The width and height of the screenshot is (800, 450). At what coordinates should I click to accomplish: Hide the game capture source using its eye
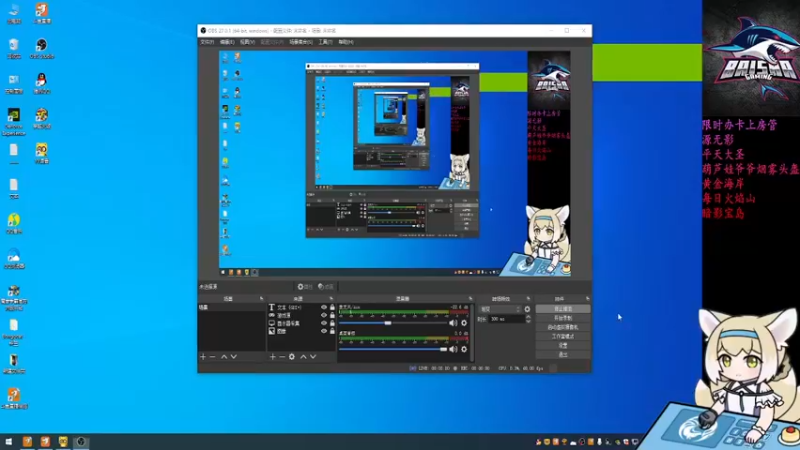point(323,315)
